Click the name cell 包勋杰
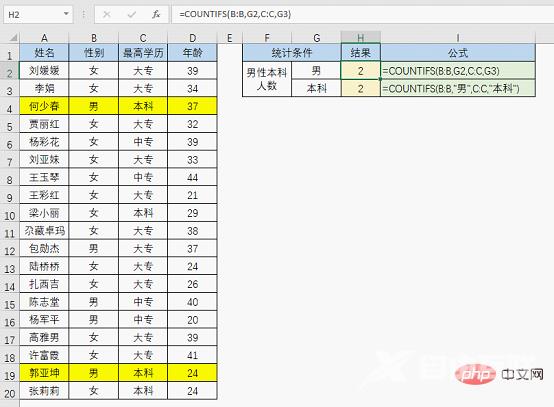 click(44, 248)
